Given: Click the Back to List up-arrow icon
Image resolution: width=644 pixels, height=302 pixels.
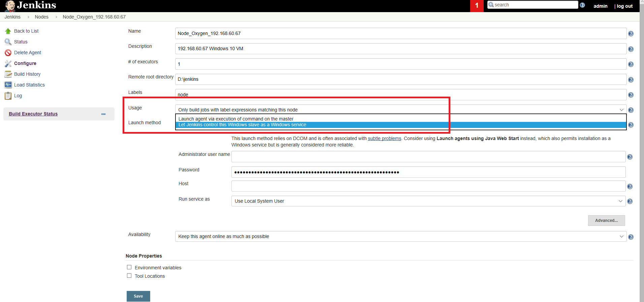Looking at the screenshot, I should [x=8, y=31].
